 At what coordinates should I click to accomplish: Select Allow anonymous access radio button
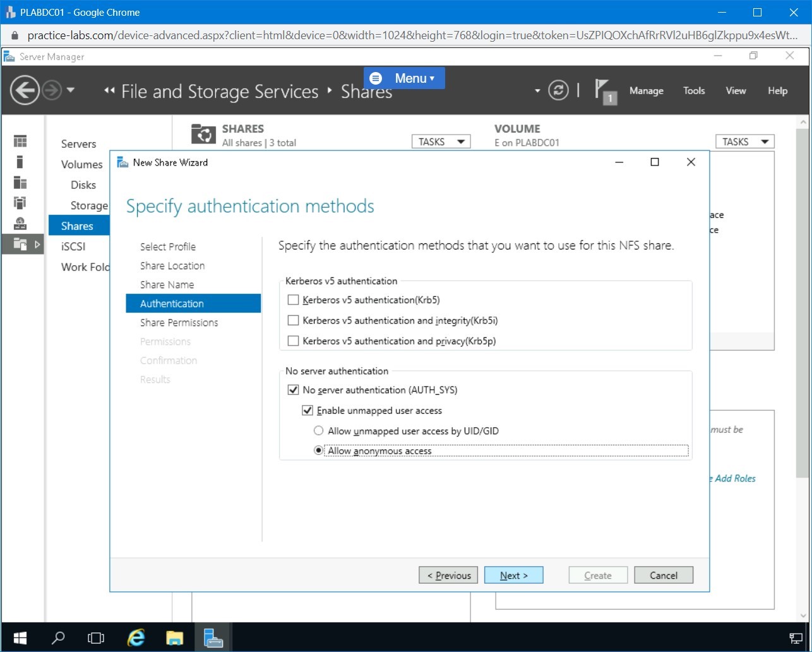coord(319,450)
